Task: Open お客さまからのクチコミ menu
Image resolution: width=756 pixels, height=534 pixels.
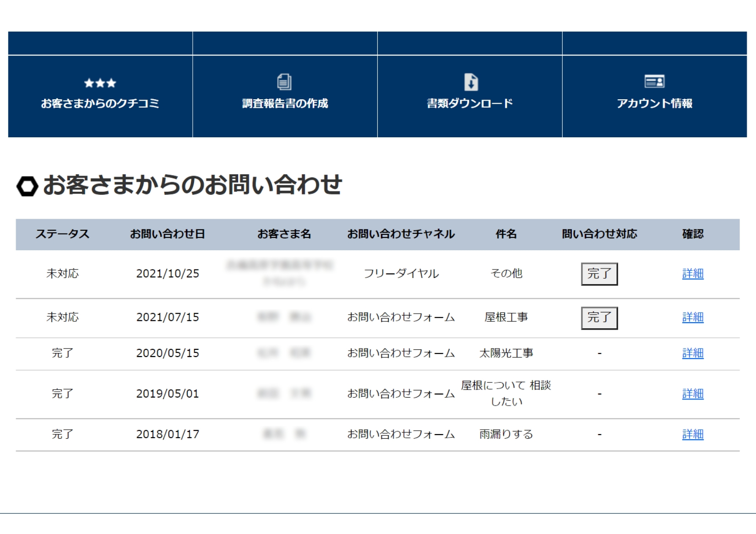Action: [x=100, y=103]
